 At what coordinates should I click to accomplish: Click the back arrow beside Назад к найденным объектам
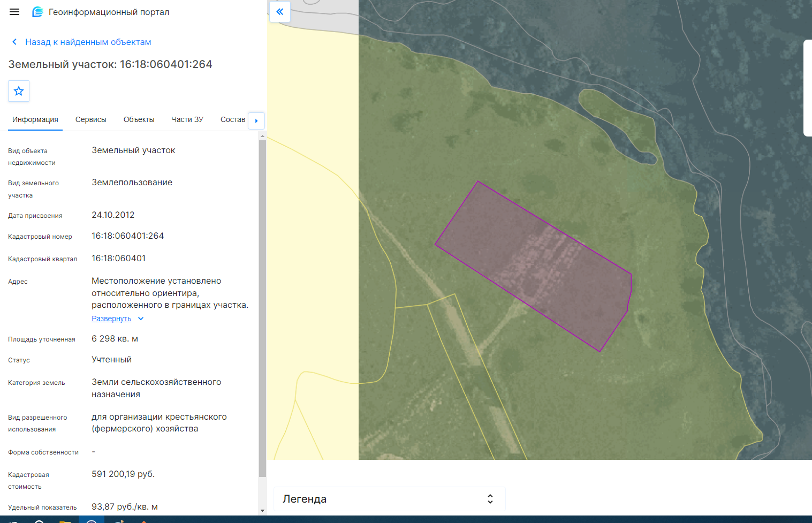(14, 42)
